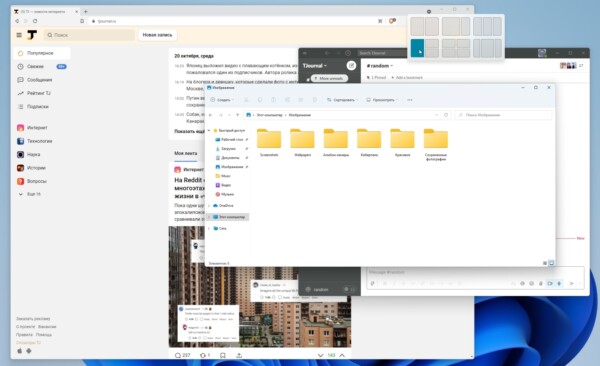Collapse the Быстрый доступ tree node
Viewport: 600px width, 366px height.
(209, 131)
